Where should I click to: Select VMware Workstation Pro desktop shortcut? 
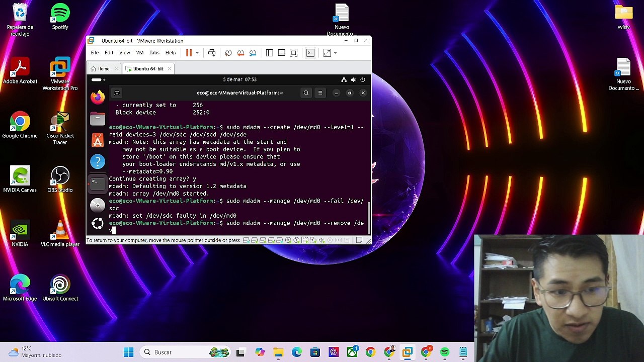(60, 74)
